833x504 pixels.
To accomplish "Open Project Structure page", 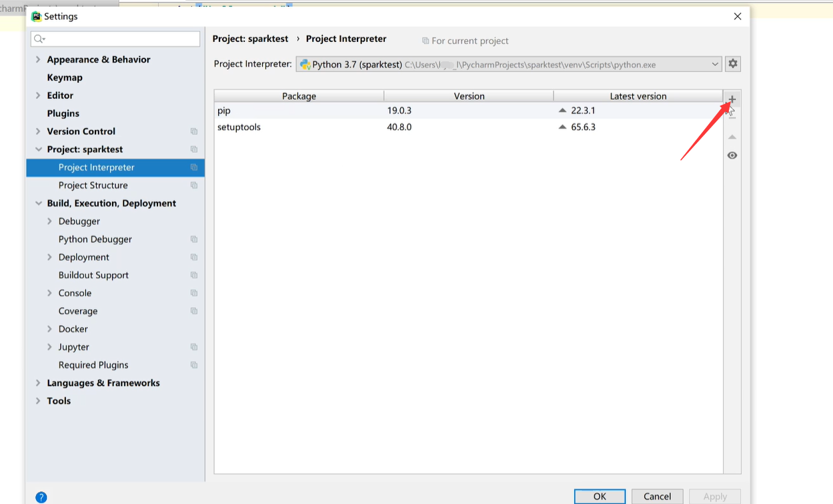I will click(x=93, y=185).
